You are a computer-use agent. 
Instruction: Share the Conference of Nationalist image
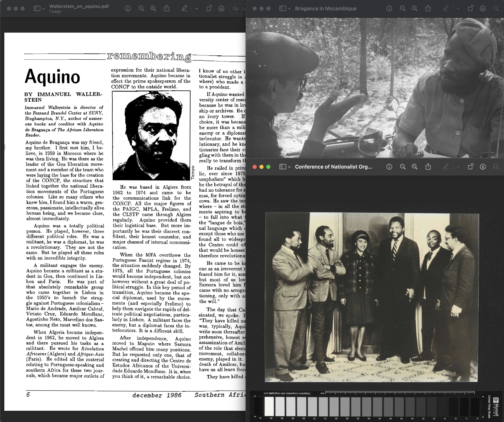click(428, 167)
